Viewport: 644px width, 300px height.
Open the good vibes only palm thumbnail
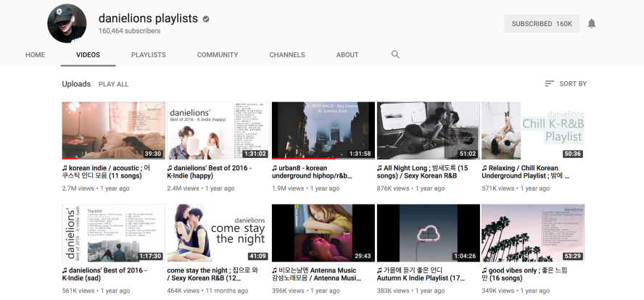533,233
